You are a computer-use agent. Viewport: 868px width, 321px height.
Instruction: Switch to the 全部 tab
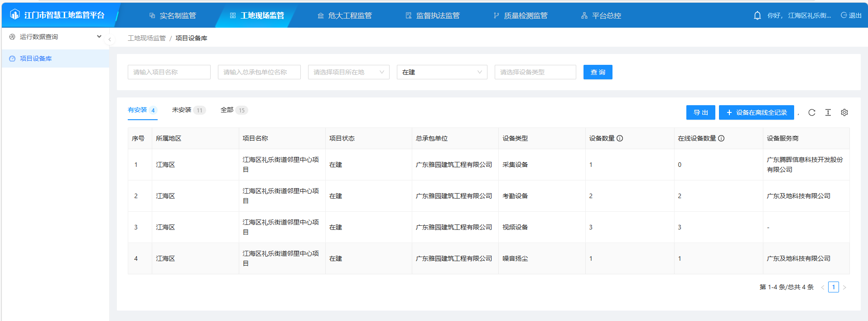click(x=233, y=110)
